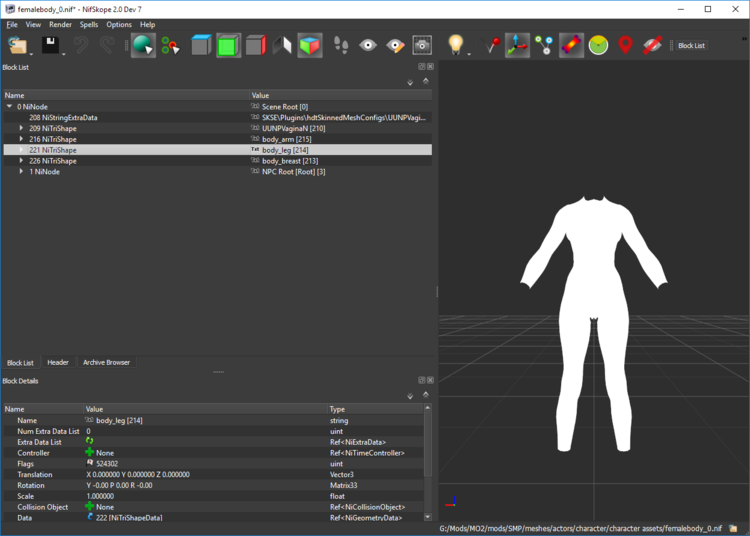Close the Block List panel
This screenshot has width=750, height=536.
[x=430, y=66]
